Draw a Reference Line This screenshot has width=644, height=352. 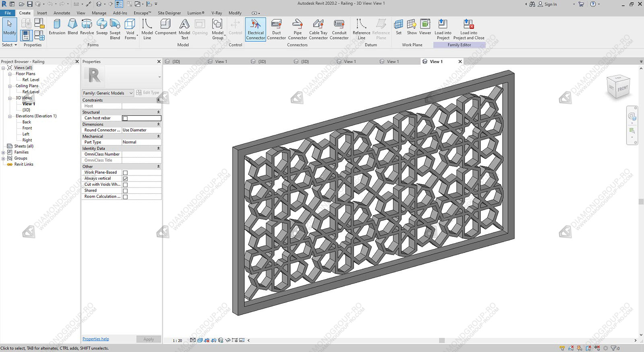(361, 29)
